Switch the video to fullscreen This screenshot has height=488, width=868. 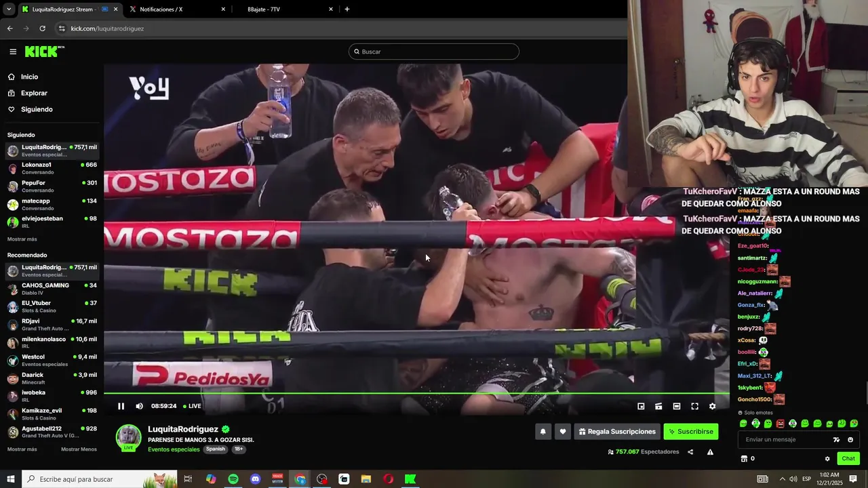coord(694,406)
